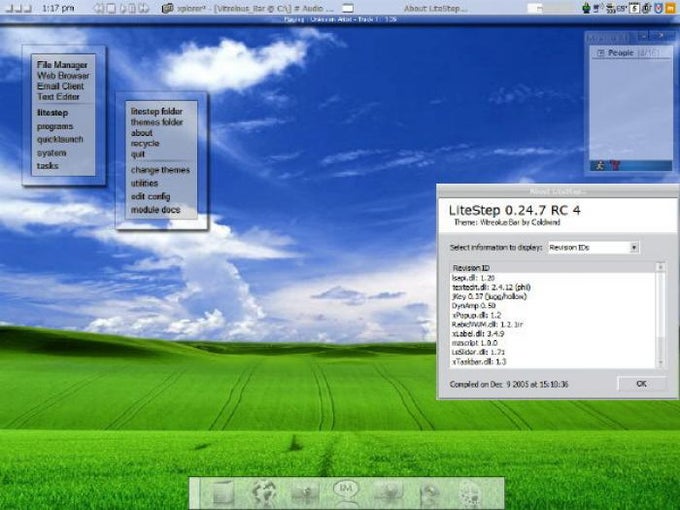Click the running man AIM icon

tap(600, 165)
